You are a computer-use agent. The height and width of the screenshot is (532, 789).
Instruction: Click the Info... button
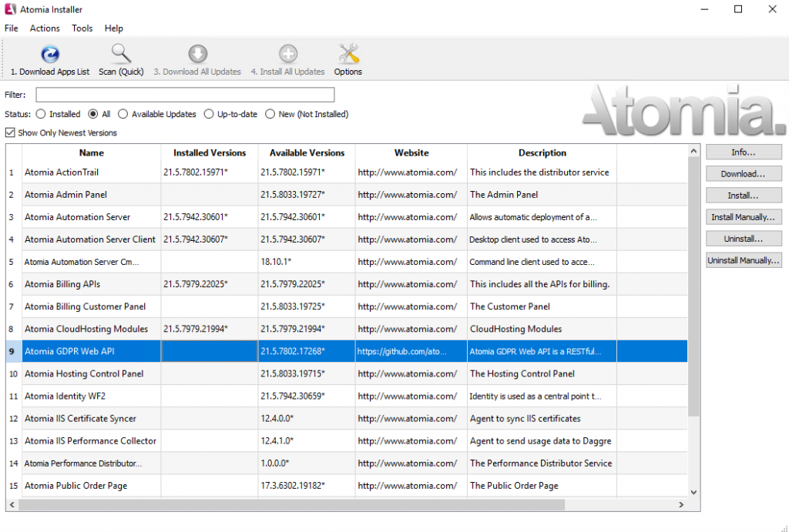click(x=743, y=152)
